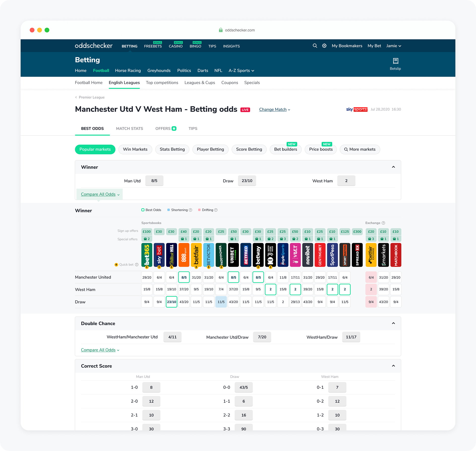This screenshot has height=451, width=476.
Task: Open the Horse Racing sport tab
Action: click(x=128, y=71)
